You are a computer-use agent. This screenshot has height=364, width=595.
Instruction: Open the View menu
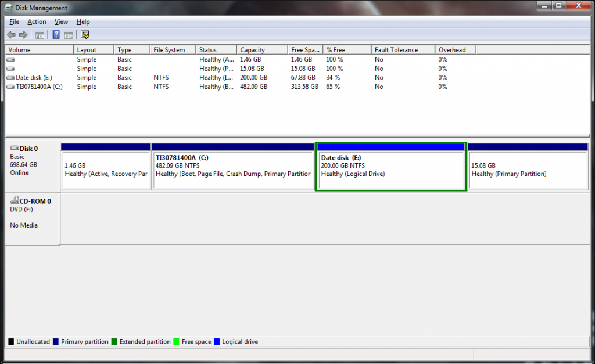tap(61, 22)
